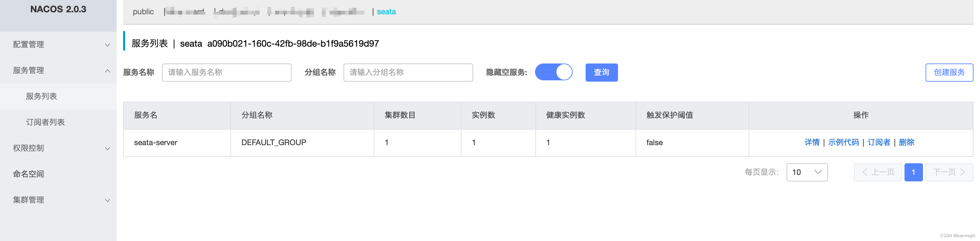
Task: Collapse the 服务管理 menu
Action: click(x=58, y=70)
